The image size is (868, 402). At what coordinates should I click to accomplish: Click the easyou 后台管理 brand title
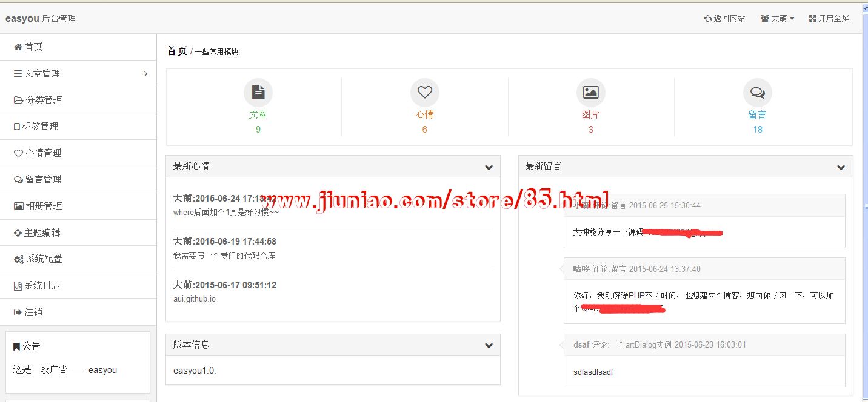pyautogui.click(x=41, y=19)
